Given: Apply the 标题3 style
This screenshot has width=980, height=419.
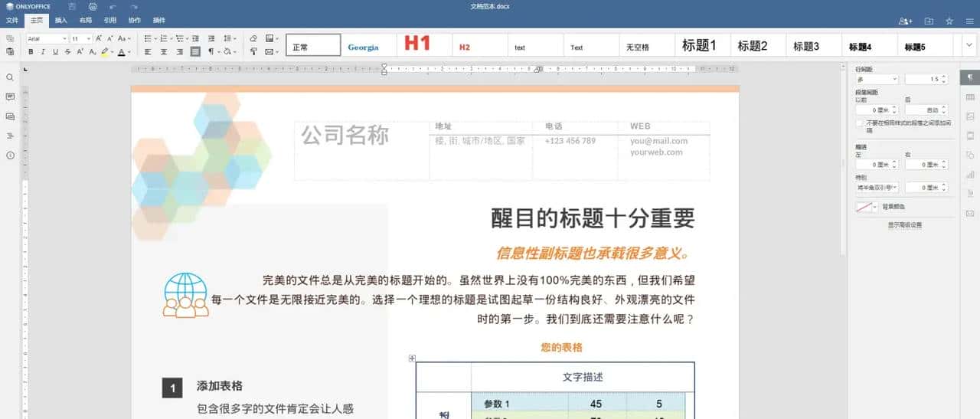Looking at the screenshot, I should coord(814,46).
